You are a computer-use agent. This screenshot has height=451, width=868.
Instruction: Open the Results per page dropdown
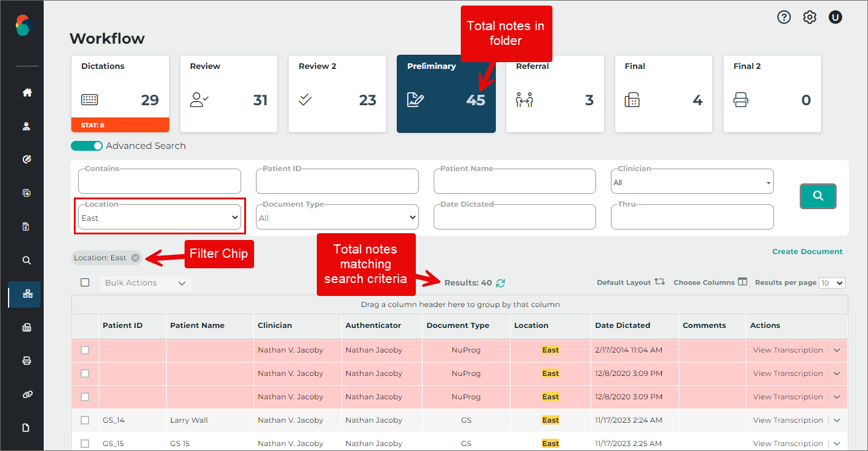tap(833, 283)
